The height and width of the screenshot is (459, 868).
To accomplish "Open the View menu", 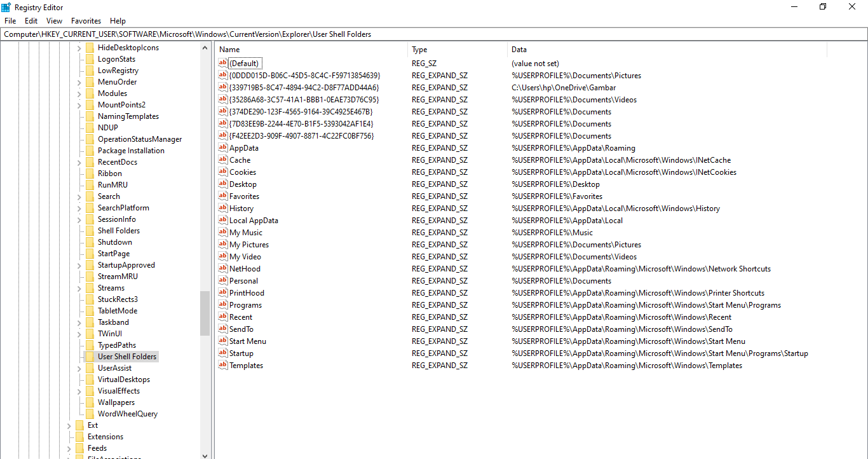I will 55,21.
